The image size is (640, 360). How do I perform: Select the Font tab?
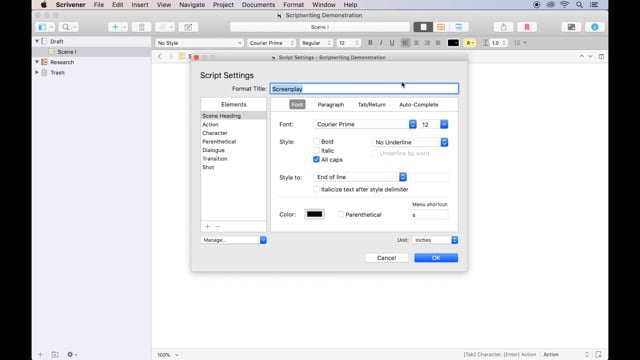click(297, 104)
